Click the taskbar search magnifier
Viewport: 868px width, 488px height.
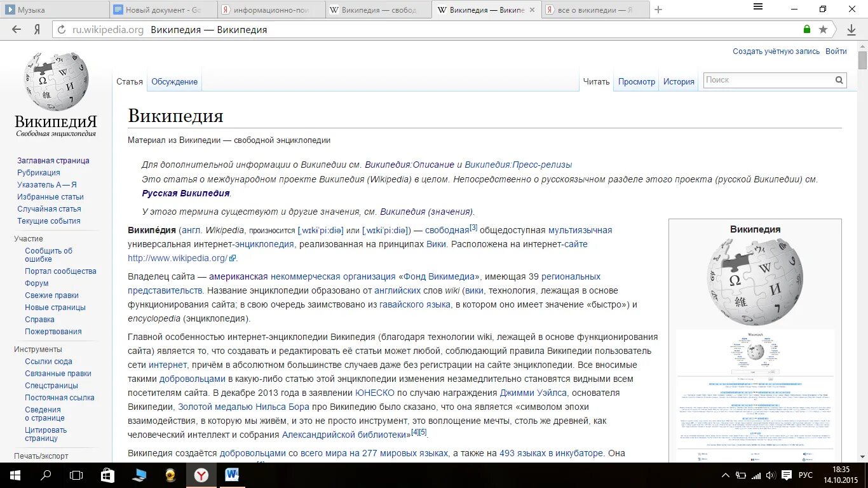[x=46, y=475]
